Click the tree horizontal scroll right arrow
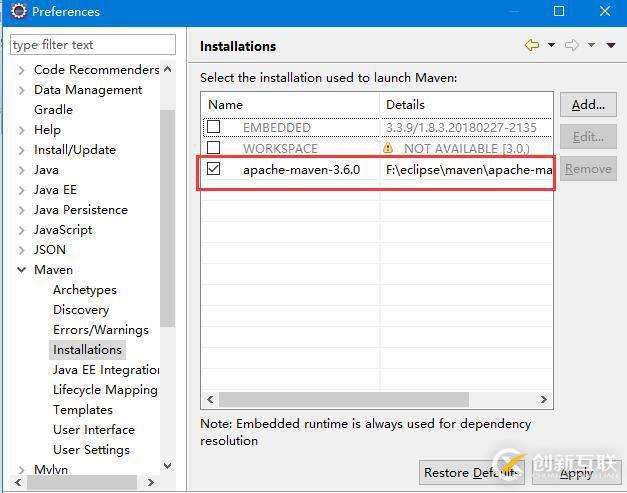Image resolution: width=627 pixels, height=493 pixels. (x=150, y=482)
